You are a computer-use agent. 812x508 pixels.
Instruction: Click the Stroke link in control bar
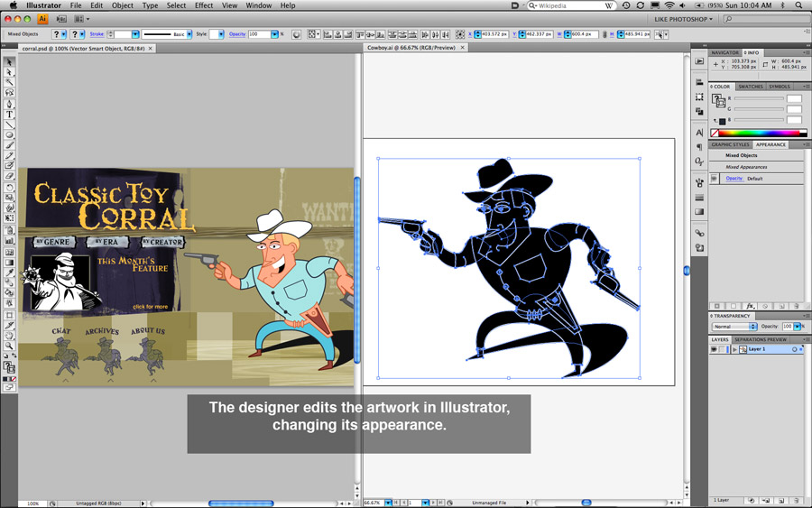coord(97,34)
